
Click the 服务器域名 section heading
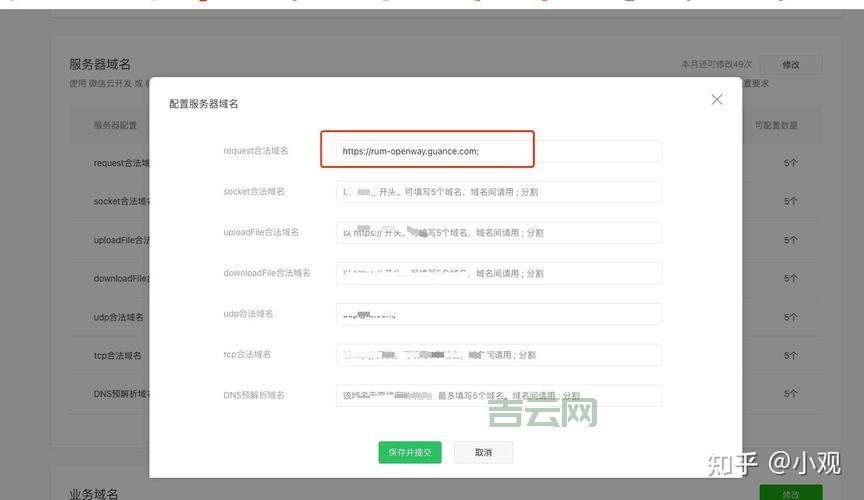point(100,64)
